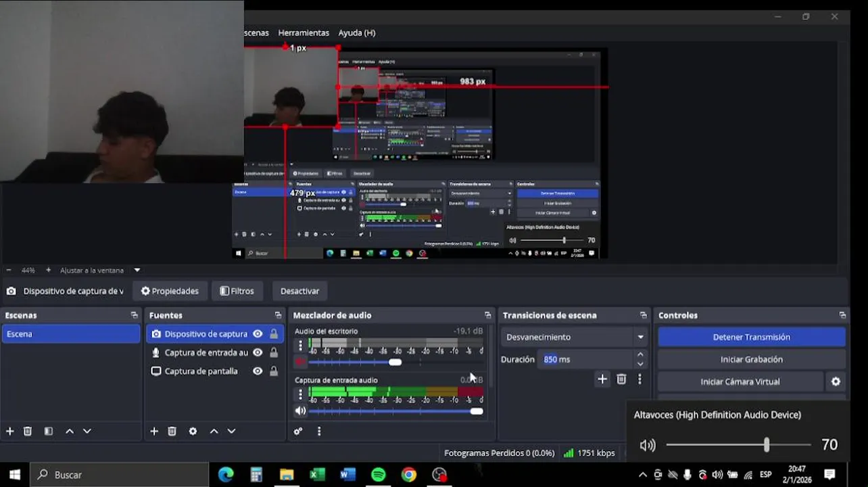Remove the selected source with trash icon
The image size is (868, 487).
(x=172, y=432)
